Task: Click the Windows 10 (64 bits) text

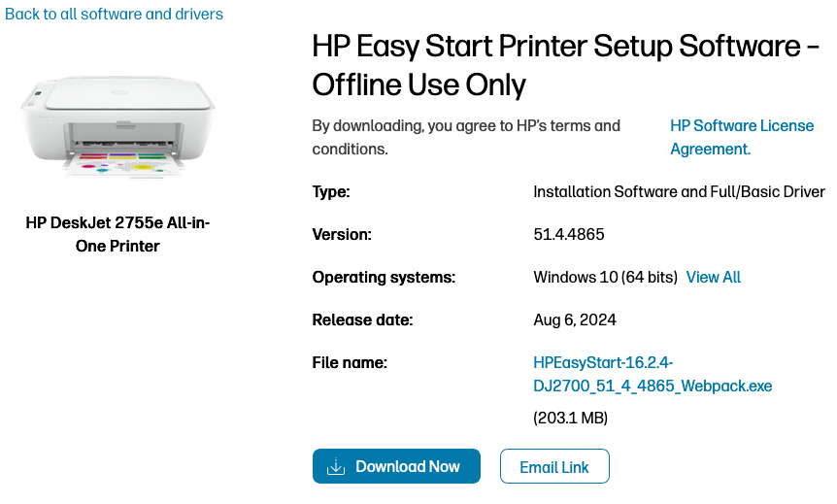Action: point(605,278)
